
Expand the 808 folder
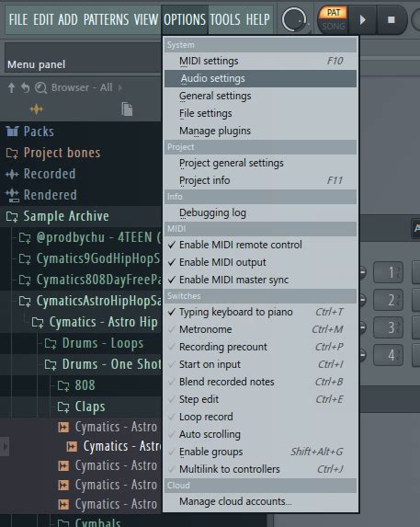85,385
